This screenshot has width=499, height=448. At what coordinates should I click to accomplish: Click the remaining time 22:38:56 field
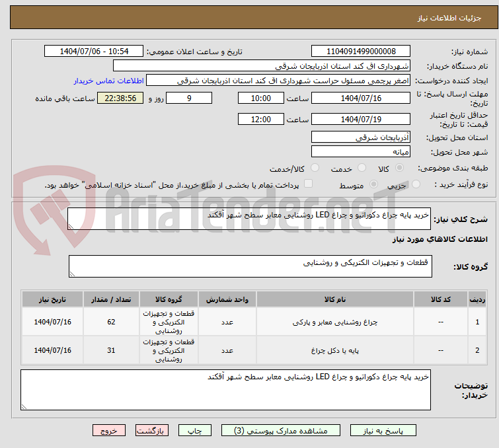[120, 98]
